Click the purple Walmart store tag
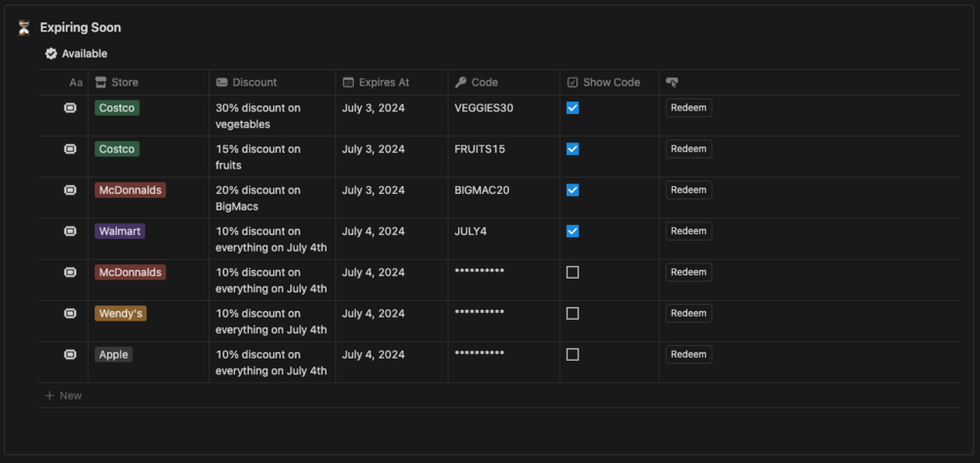 point(119,231)
